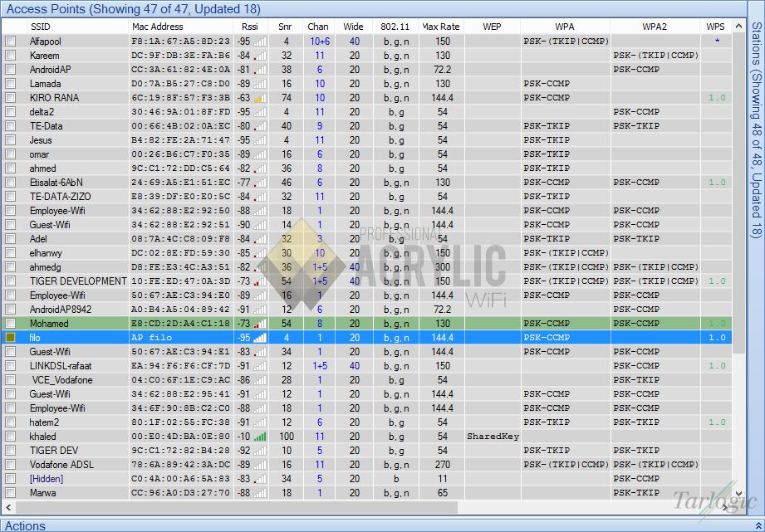This screenshot has height=532, width=765.
Task: Click the VCE_Vodafone SSID
Action: point(62,380)
